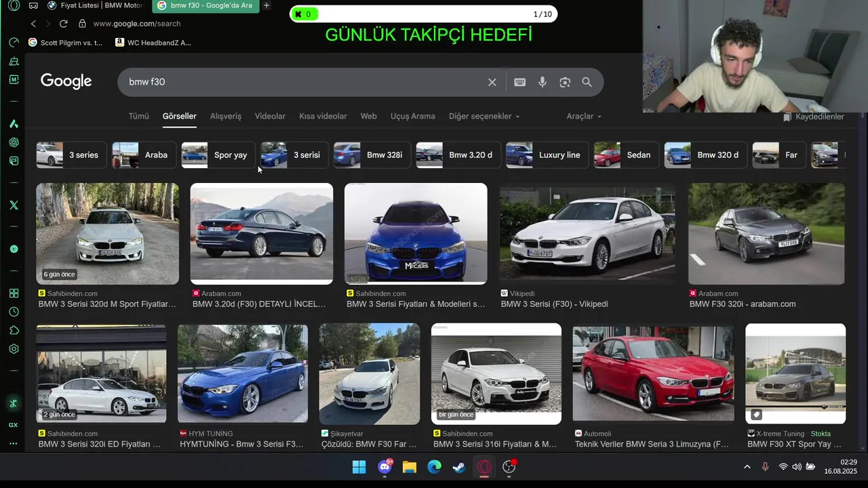Viewport: 868px width, 488px height.
Task: Open Extensions cube in the sidebar
Action: pos(14,331)
